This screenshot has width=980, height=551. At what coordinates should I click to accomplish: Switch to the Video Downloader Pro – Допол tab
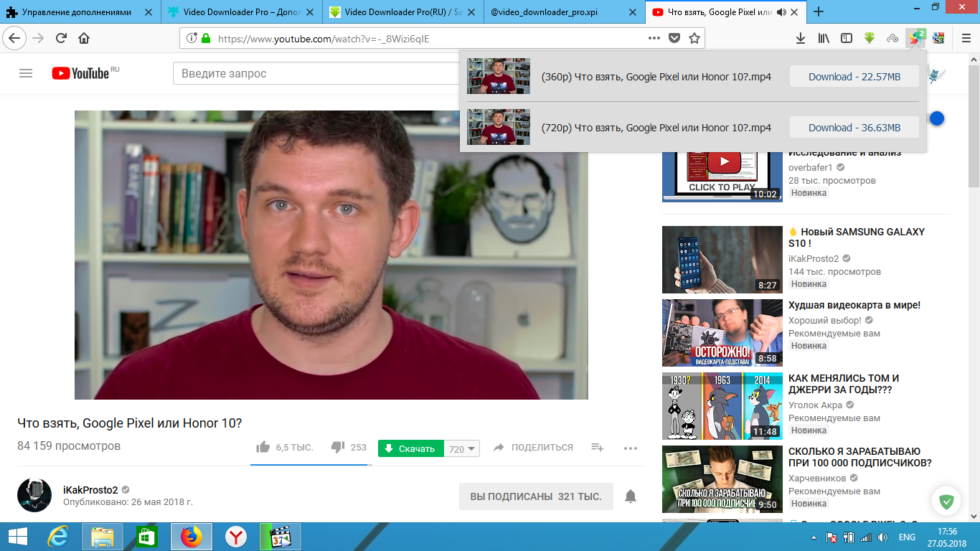[x=241, y=12]
